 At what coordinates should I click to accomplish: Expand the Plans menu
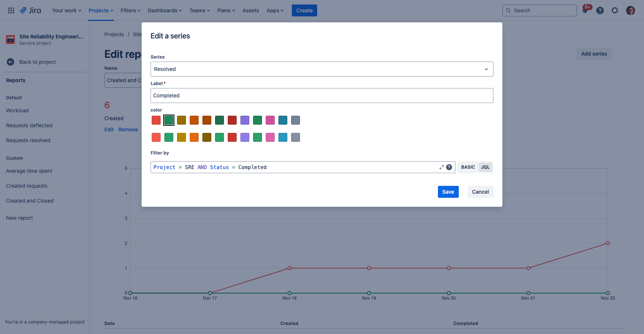point(226,10)
